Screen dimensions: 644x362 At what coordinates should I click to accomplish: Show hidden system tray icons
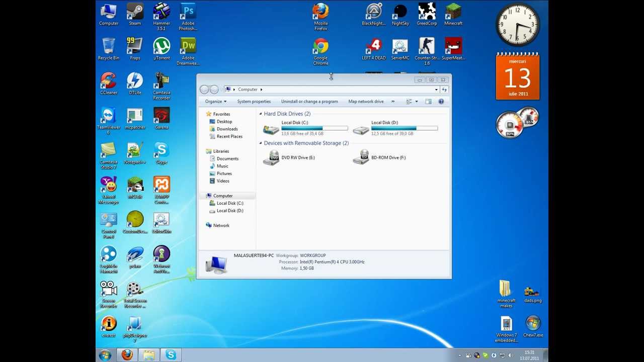459,355
